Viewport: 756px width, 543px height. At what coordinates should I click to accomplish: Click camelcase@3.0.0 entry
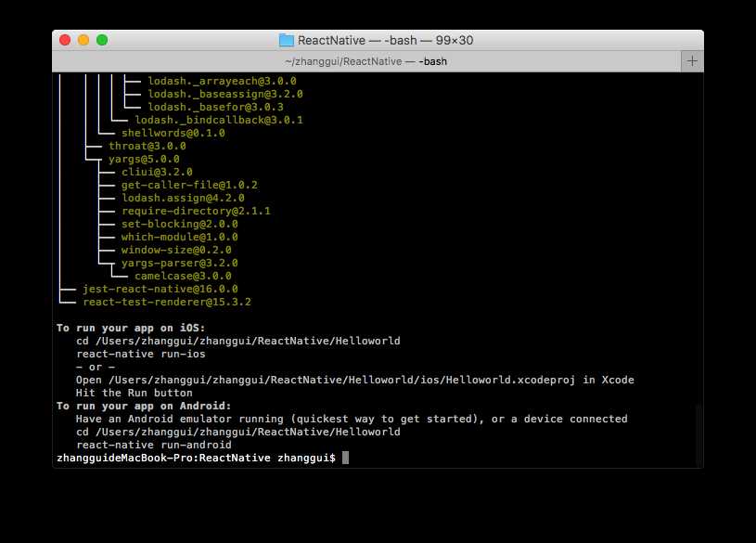183,277
